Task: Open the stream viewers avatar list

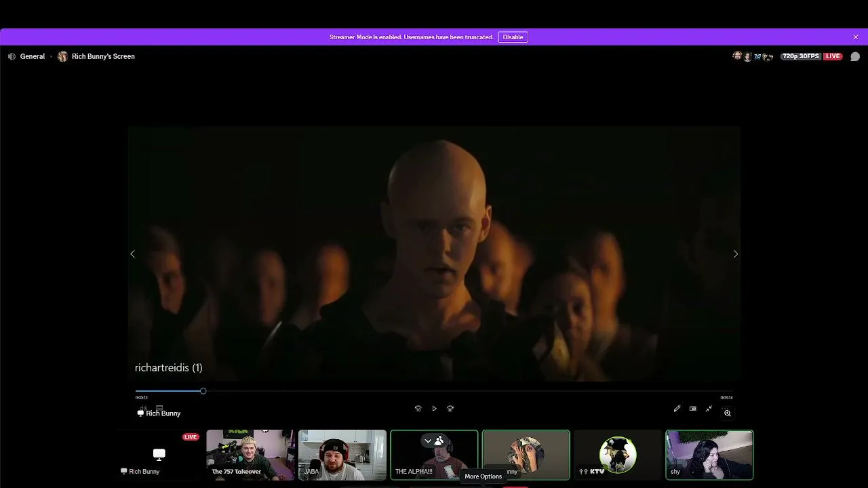Action: [x=753, y=56]
